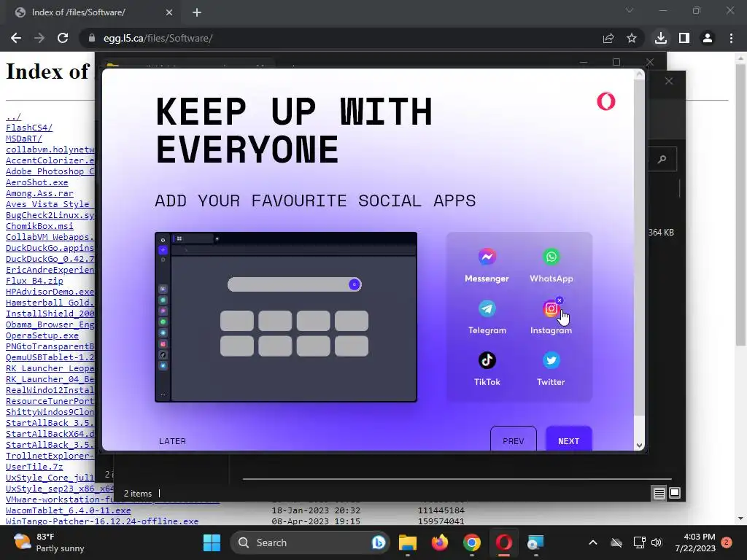The width and height of the screenshot is (747, 560).
Task: Go forward in Chrome browser
Action: tap(39, 38)
